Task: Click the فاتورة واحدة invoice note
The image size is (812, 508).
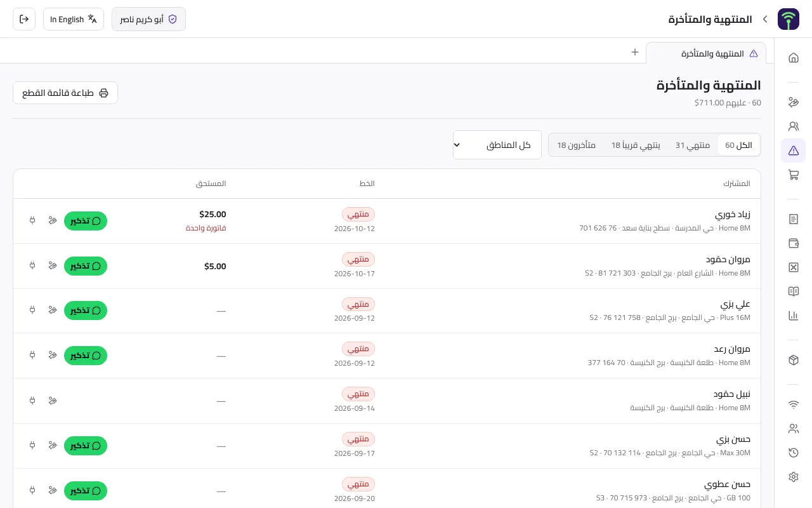Action: [x=206, y=228]
